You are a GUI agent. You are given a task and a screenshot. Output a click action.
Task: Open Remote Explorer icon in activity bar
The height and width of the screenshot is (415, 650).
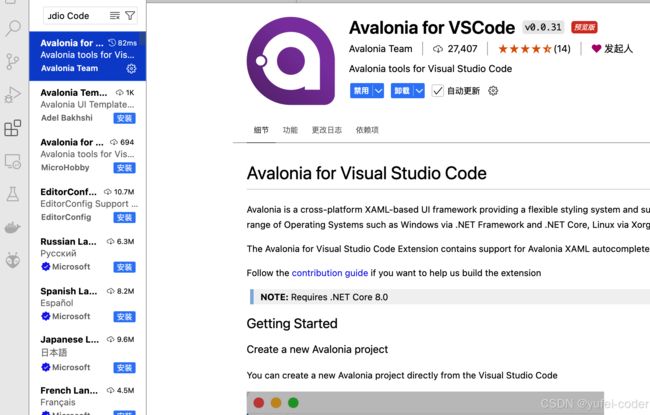coord(12,161)
